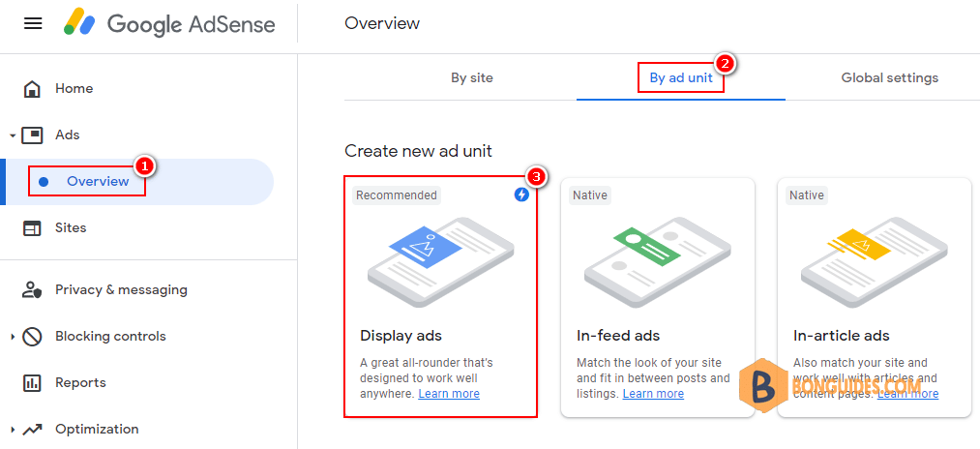Click the Native label on In-article ads card
The width and height of the screenshot is (980, 449).
(806, 195)
